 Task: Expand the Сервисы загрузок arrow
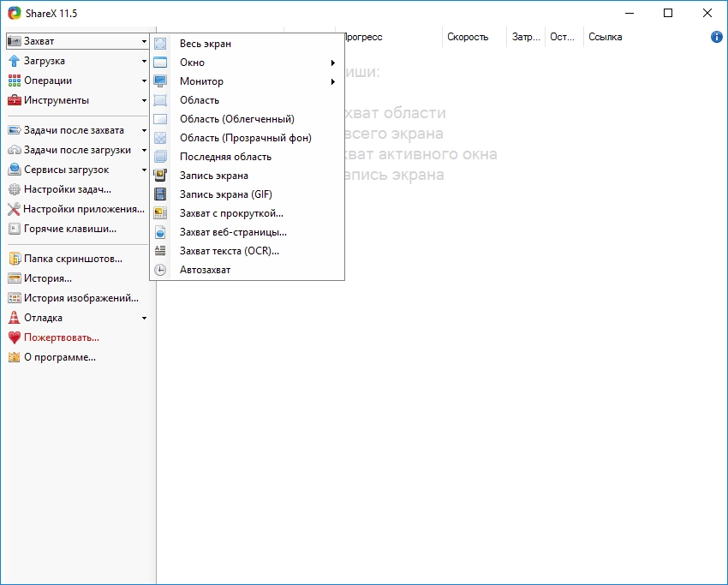click(x=145, y=170)
